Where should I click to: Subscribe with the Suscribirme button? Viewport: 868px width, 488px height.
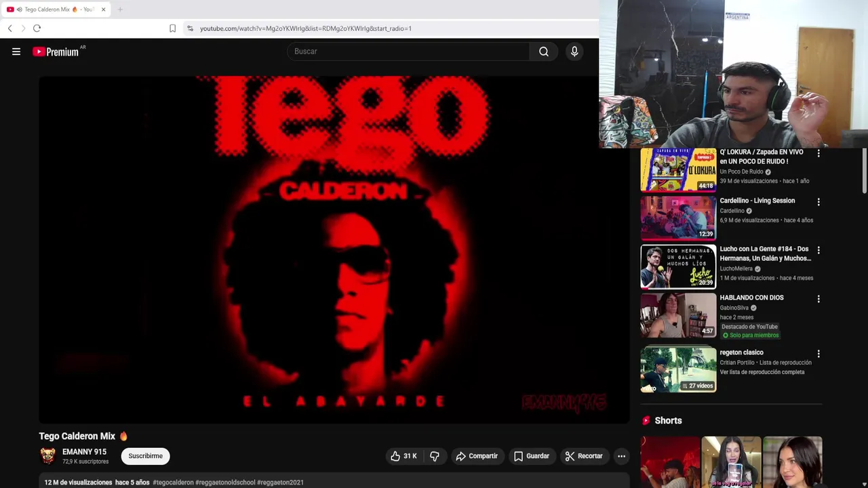click(146, 456)
